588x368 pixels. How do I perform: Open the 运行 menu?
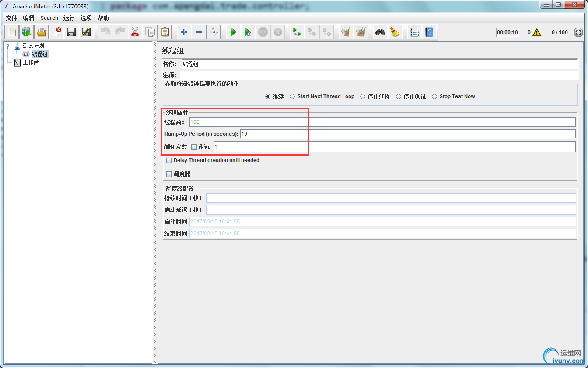point(69,18)
